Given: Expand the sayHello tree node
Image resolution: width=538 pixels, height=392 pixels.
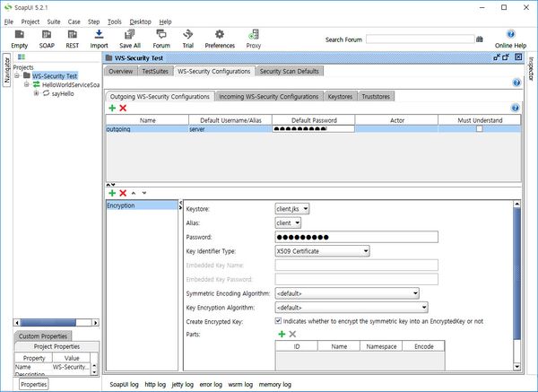Looking at the screenshot, I should point(36,93).
